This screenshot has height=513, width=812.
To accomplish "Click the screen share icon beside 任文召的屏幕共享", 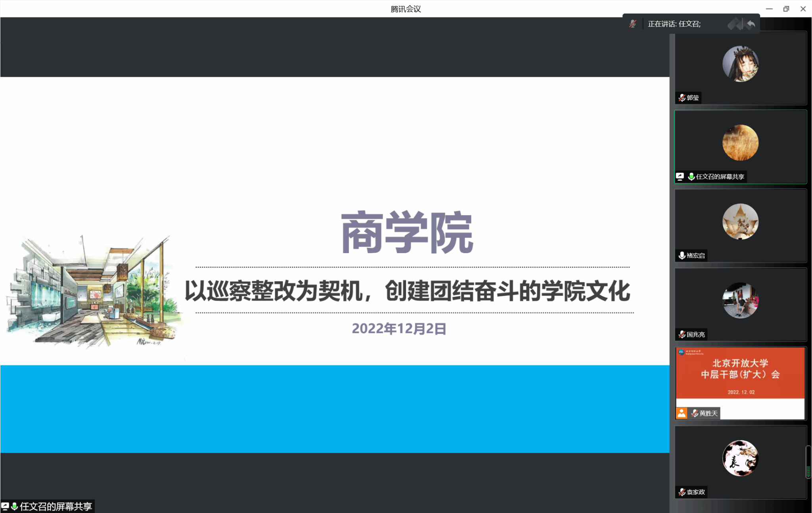I will (x=680, y=176).
